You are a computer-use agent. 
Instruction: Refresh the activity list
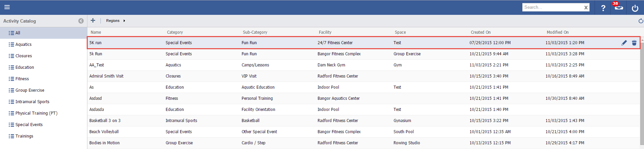click(641, 21)
